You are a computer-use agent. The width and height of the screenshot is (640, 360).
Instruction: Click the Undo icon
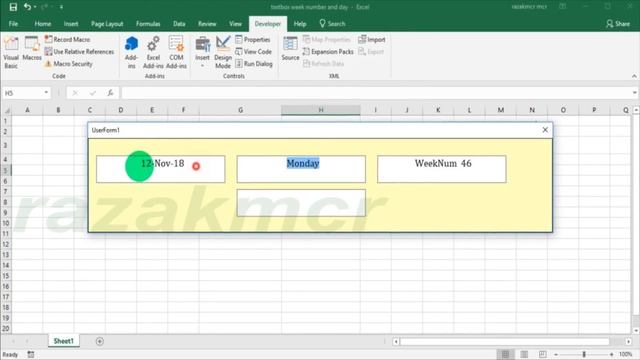coord(27,7)
